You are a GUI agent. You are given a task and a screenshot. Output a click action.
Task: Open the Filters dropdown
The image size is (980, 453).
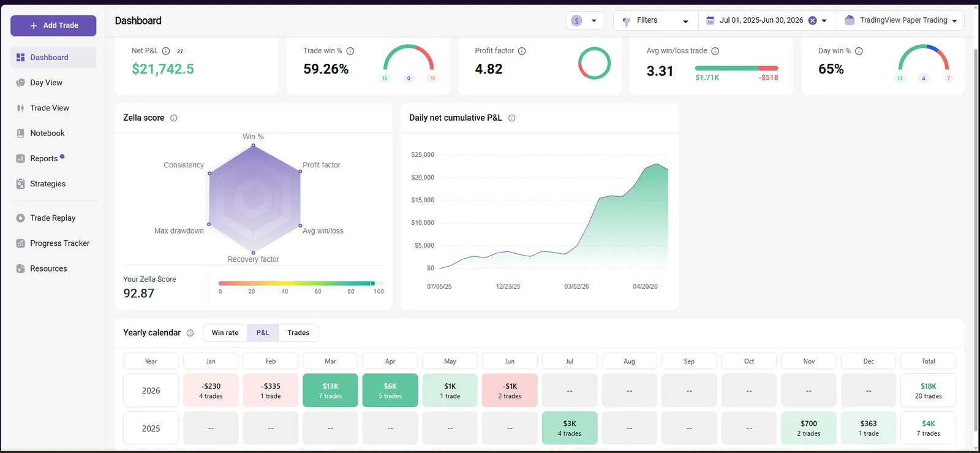coord(656,20)
